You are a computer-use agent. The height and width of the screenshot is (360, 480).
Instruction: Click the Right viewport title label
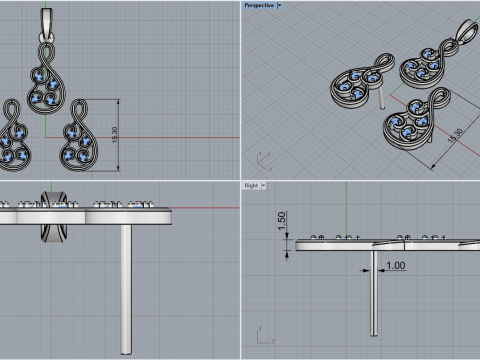tap(251, 186)
